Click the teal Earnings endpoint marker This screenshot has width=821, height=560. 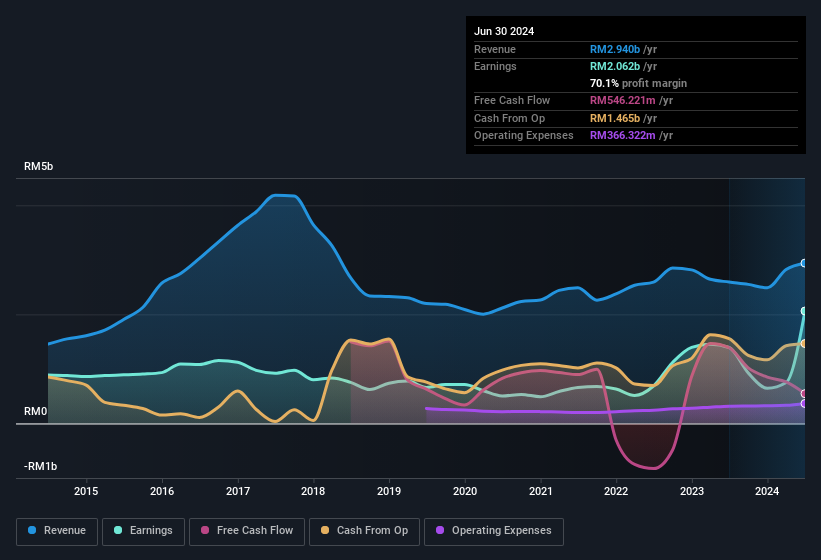click(804, 311)
